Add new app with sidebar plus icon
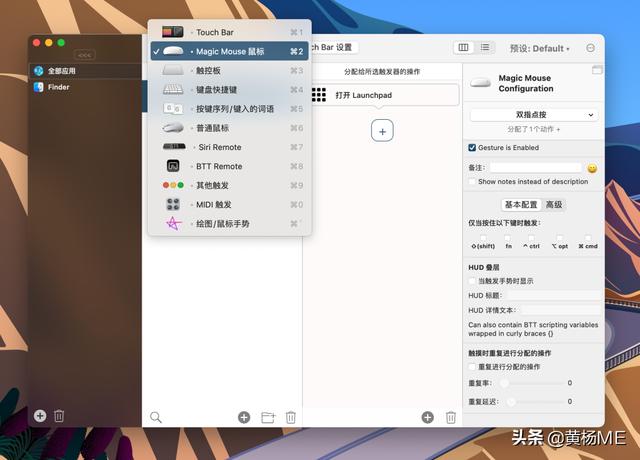This screenshot has height=460, width=640. tap(40, 416)
